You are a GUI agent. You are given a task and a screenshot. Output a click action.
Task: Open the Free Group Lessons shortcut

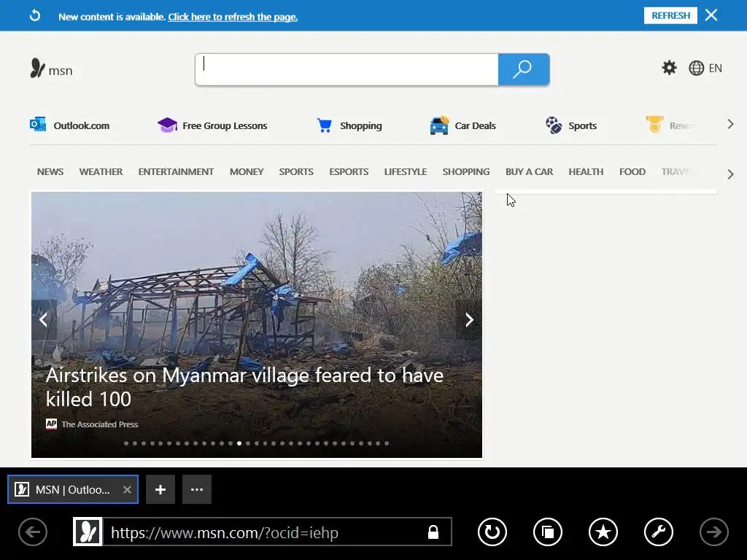click(212, 125)
